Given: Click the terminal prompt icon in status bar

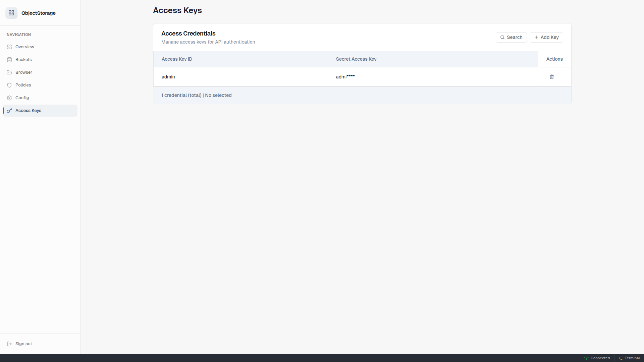Looking at the screenshot, I should click(x=621, y=358).
